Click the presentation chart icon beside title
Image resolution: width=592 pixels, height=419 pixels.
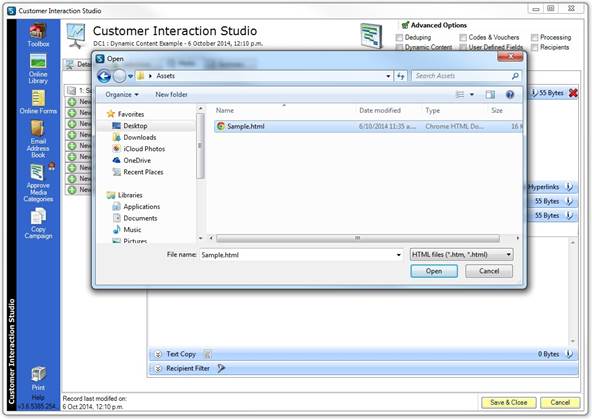76,36
